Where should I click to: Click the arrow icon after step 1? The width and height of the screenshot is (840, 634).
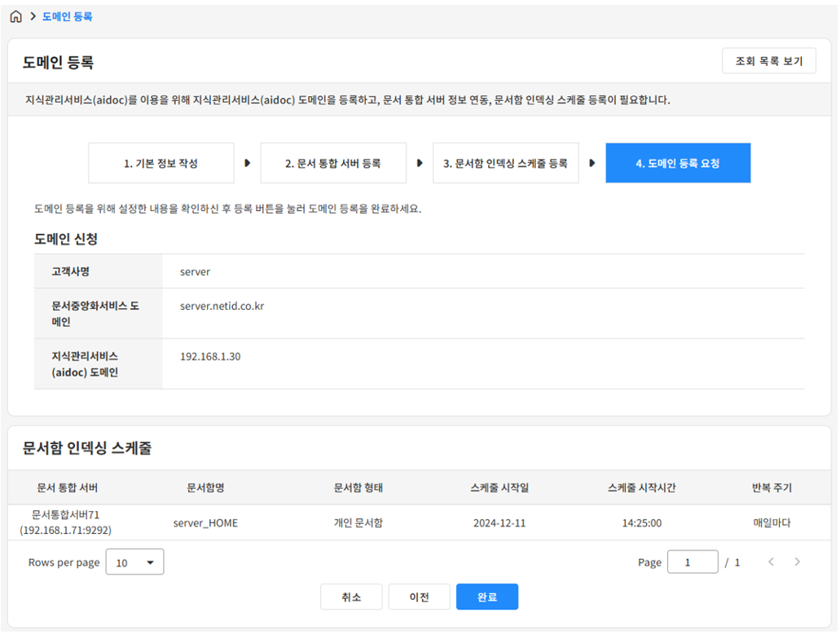(x=247, y=163)
